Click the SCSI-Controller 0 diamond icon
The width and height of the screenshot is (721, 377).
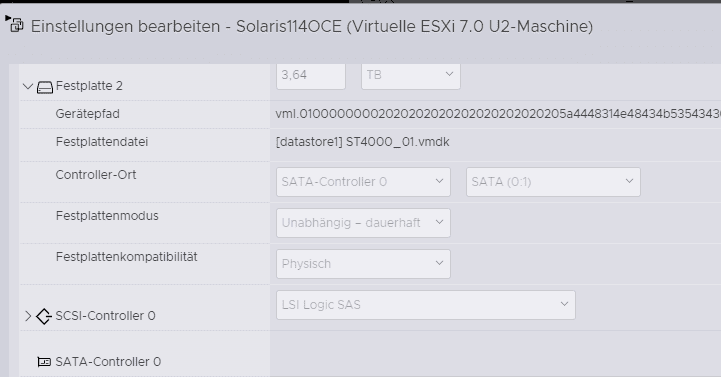[x=44, y=316]
